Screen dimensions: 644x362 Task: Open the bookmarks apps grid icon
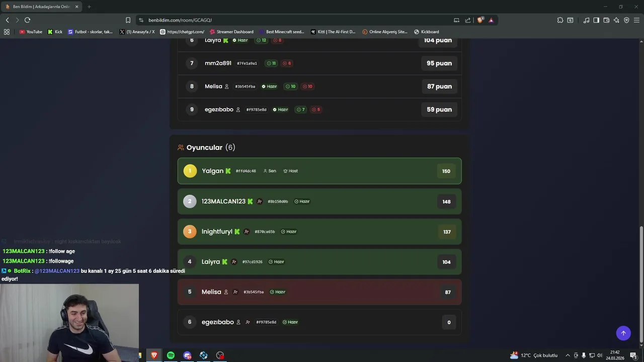tap(7, 32)
